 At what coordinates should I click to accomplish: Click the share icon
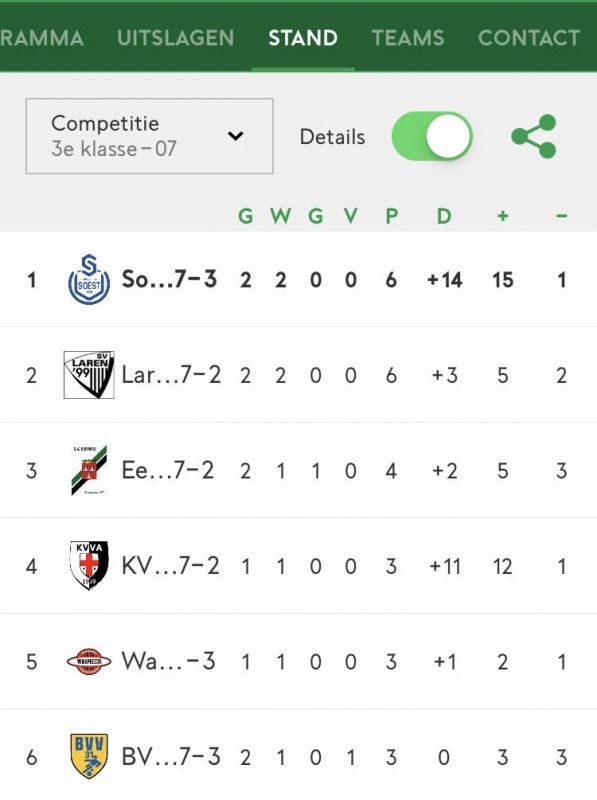(x=534, y=136)
